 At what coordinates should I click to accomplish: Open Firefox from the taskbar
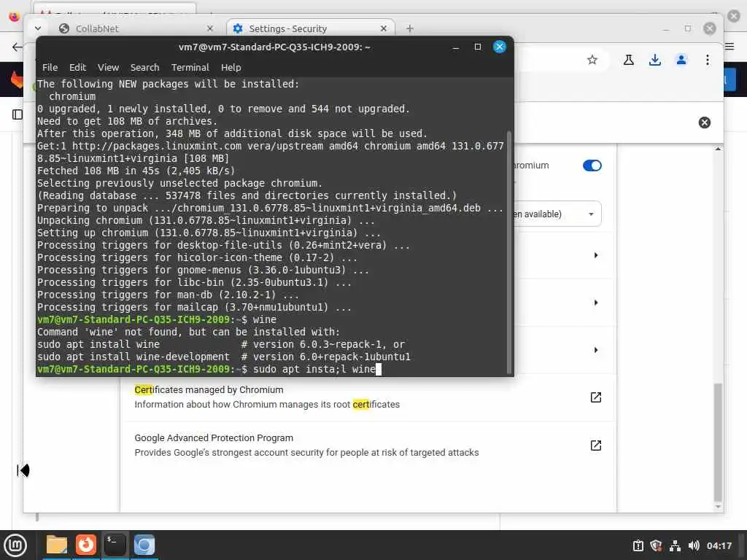coord(86,545)
